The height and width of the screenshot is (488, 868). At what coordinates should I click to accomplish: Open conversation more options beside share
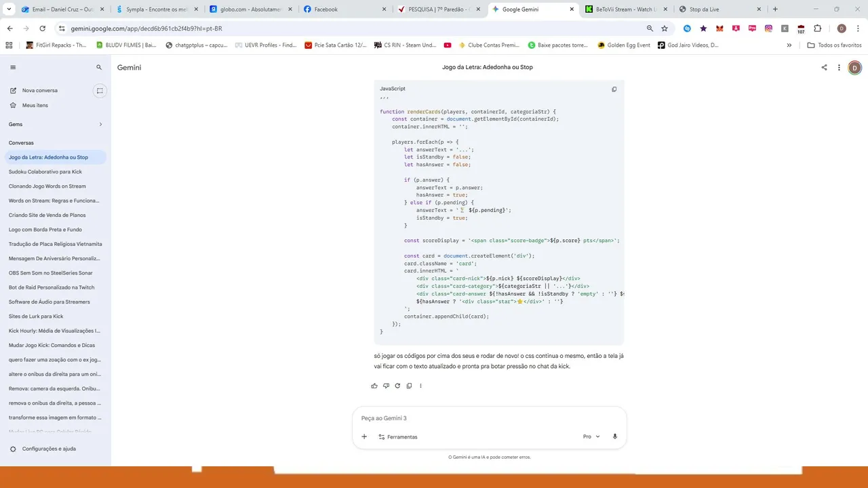click(839, 67)
